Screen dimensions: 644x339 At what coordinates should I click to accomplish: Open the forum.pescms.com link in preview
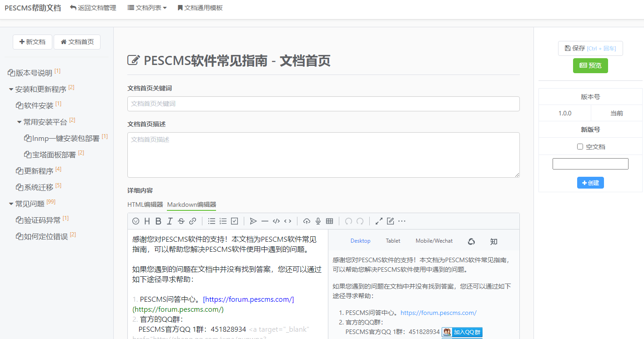tap(438, 313)
